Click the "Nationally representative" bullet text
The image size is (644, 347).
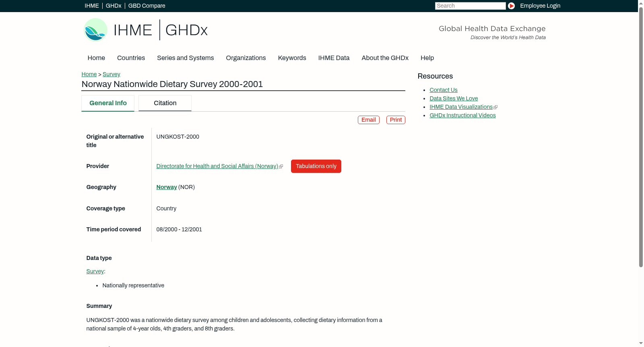[x=133, y=285]
